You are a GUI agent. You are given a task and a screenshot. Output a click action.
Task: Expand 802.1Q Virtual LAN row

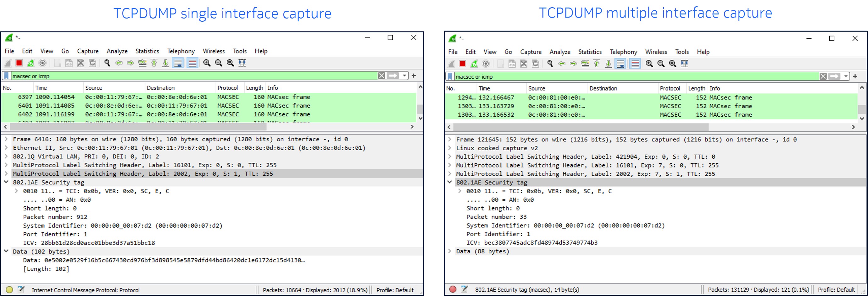pyautogui.click(x=6, y=156)
